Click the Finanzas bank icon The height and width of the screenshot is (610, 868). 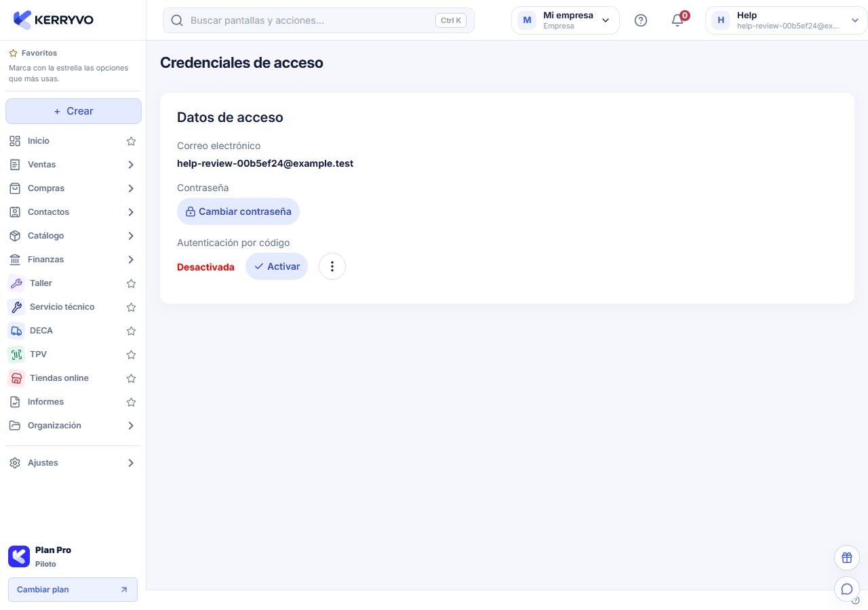[15, 260]
